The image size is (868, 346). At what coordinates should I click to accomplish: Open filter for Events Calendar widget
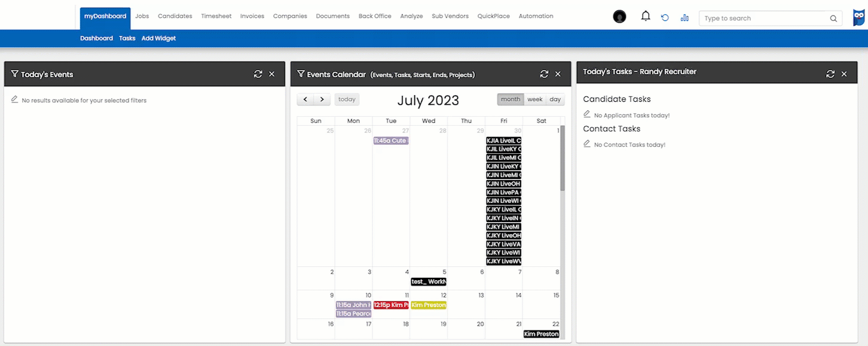(301, 74)
